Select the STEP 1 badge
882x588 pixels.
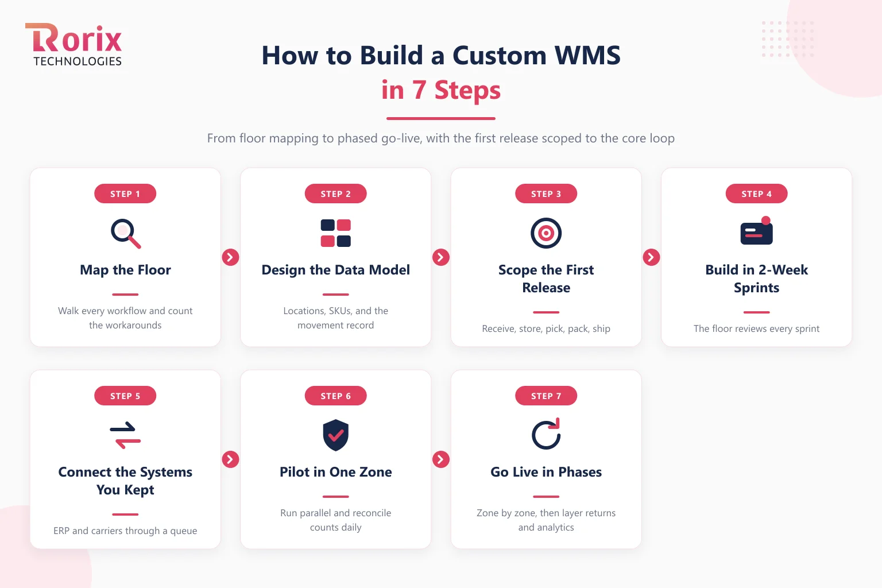[125, 194]
